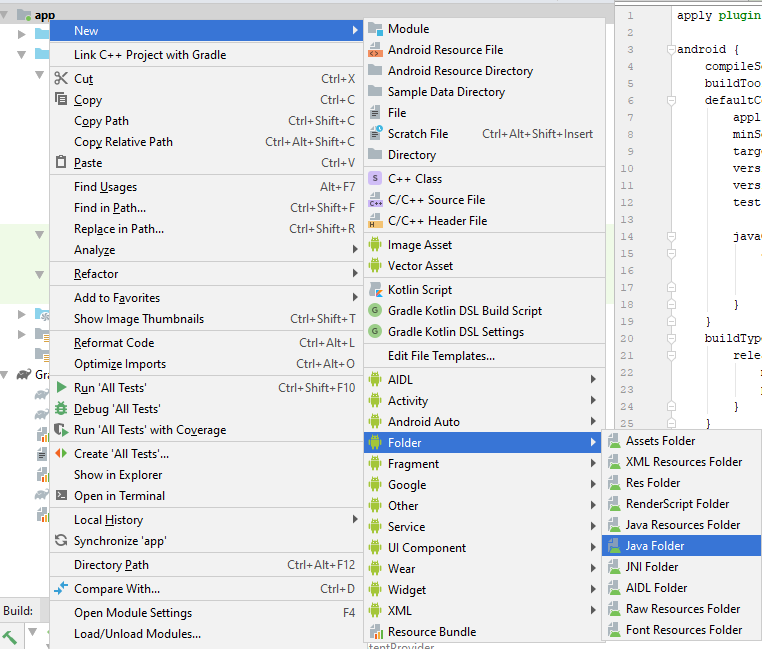Click the Debug 'All Tests' bug icon
Viewport: 762px width, 649px height.
[61, 409]
